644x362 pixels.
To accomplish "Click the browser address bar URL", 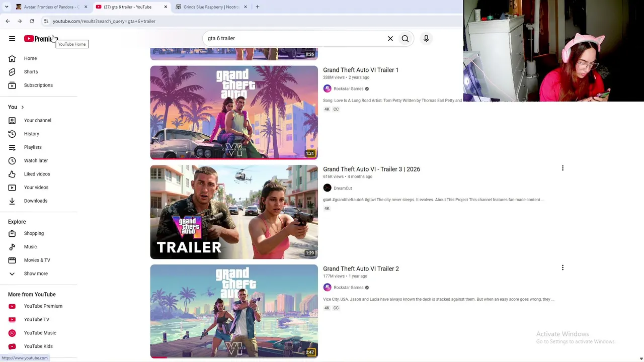I will [x=104, y=21].
